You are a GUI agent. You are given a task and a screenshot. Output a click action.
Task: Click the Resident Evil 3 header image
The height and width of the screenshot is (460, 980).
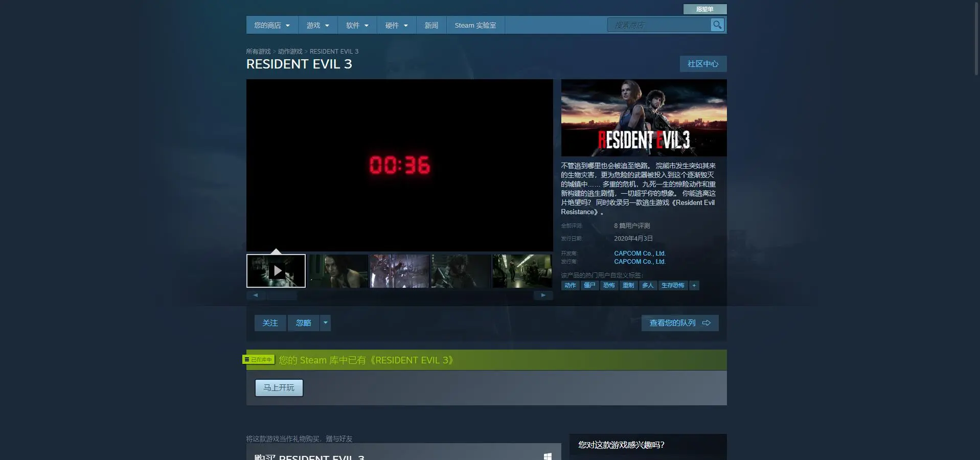(x=644, y=118)
